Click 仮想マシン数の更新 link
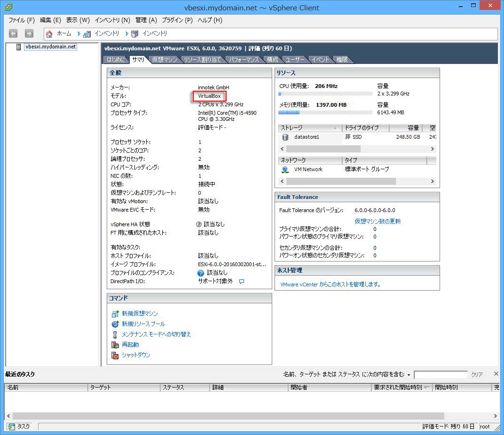The height and width of the screenshot is (435, 504). click(378, 221)
